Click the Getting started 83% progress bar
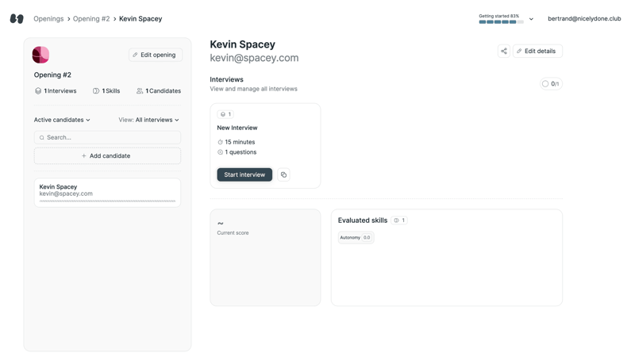 501,22
